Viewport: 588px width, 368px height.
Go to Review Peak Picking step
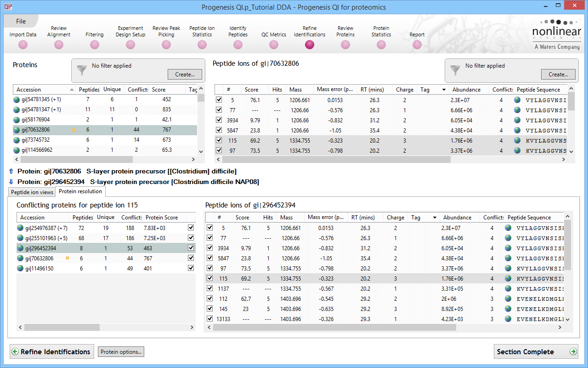[x=166, y=45]
